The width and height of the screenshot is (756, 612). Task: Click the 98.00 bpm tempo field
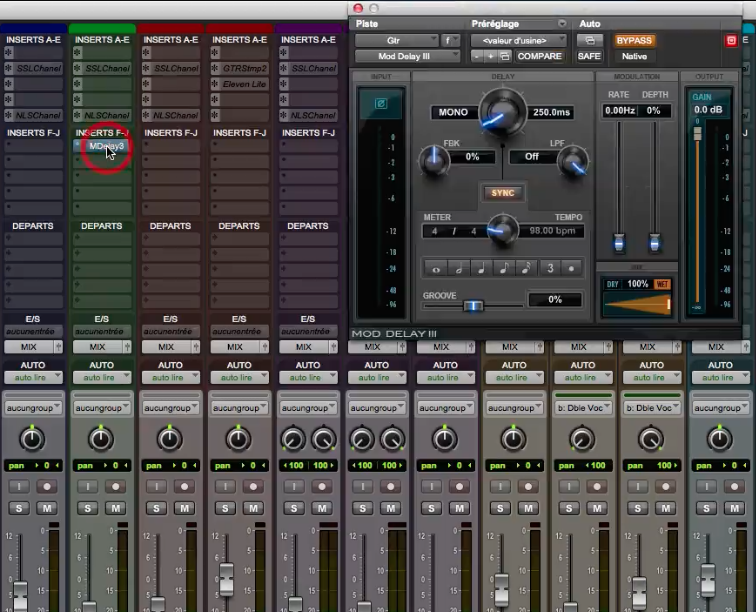[x=552, y=231]
